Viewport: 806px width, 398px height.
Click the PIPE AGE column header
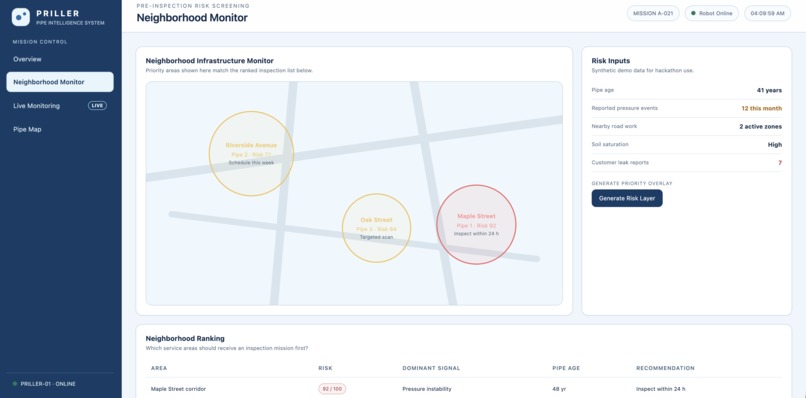pos(566,368)
